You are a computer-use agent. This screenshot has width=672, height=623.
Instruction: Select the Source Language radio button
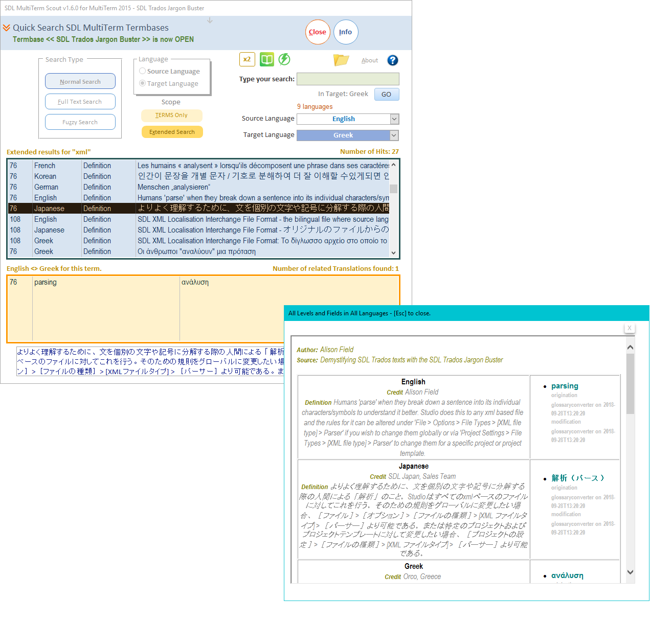[143, 71]
